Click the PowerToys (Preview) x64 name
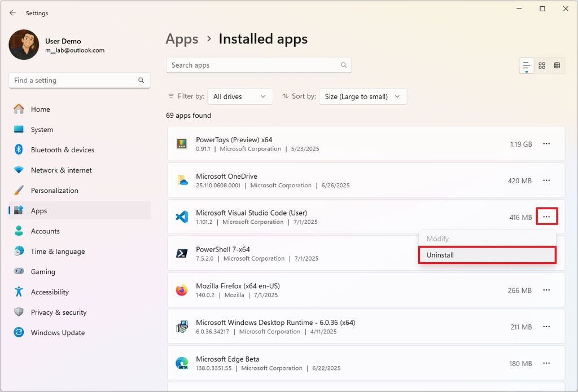The height and width of the screenshot is (392, 578). 234,140
